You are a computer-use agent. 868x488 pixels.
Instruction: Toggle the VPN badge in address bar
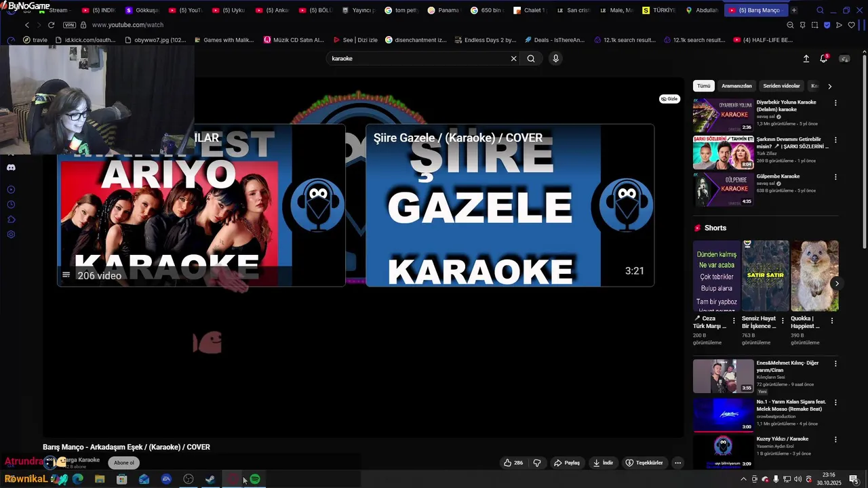coord(69,25)
